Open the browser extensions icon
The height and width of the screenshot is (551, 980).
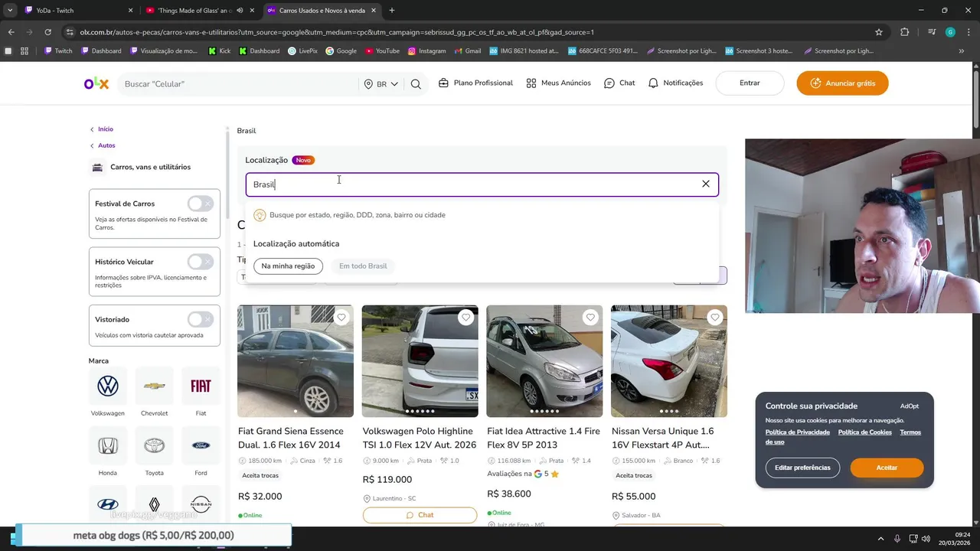(905, 32)
